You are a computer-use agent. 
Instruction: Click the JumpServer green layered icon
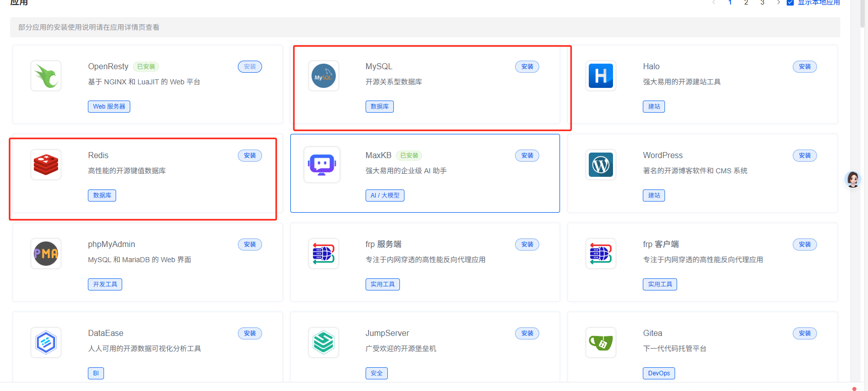pos(324,343)
